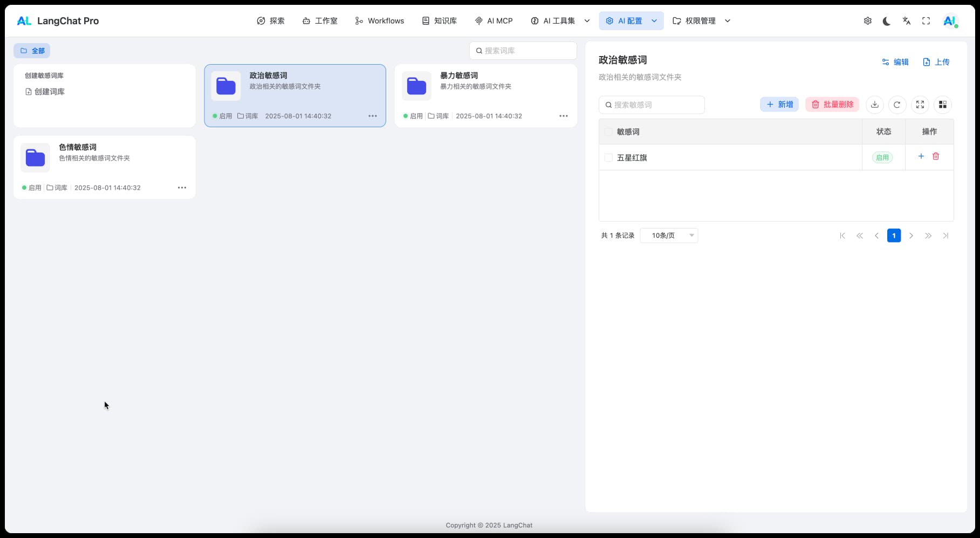Open the Workflows menu item
The height and width of the screenshot is (538, 980).
380,21
